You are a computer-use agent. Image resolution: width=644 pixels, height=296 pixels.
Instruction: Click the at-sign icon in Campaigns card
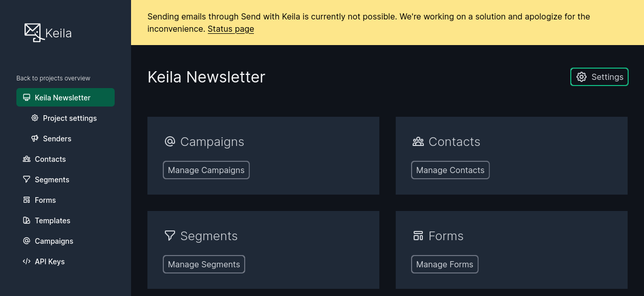[170, 141]
